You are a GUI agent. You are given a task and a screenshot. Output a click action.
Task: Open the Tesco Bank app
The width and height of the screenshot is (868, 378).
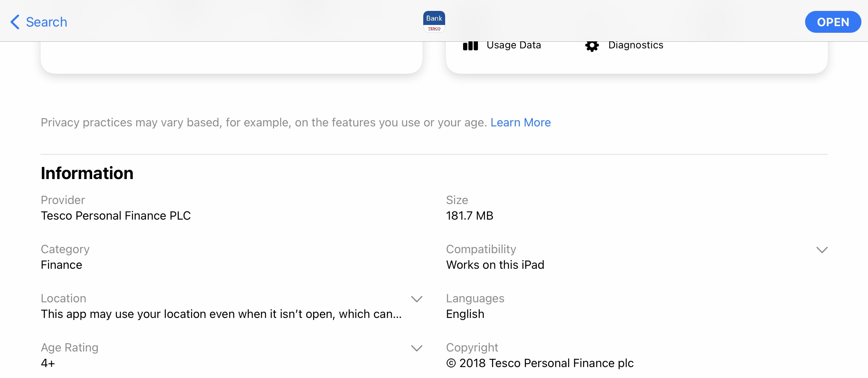pyautogui.click(x=833, y=22)
